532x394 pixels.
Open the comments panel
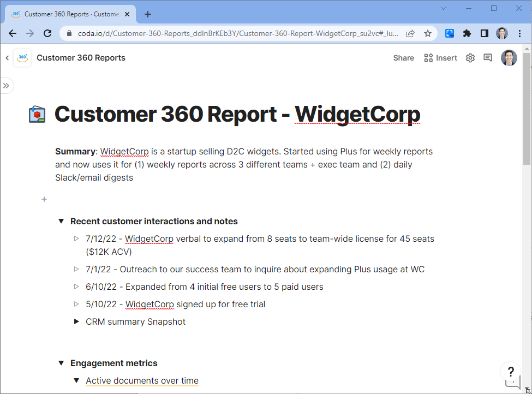pos(488,58)
